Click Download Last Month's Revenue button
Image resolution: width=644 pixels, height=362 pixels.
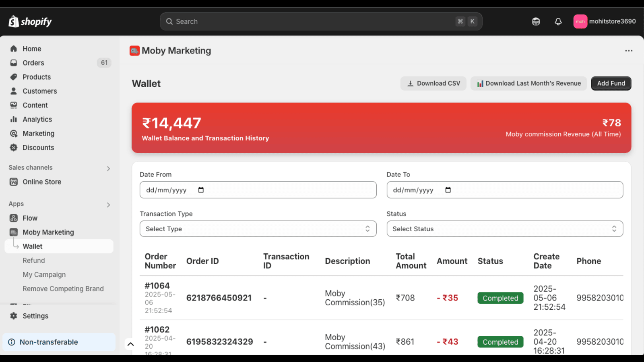[528, 83]
